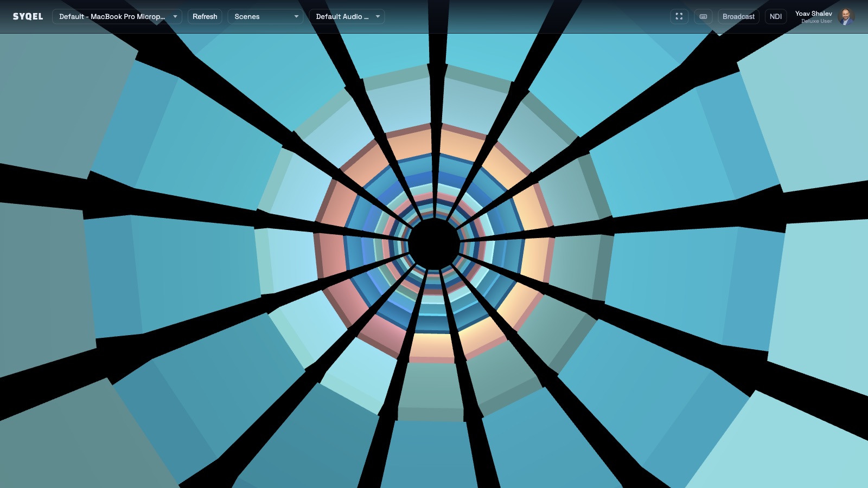This screenshot has width=868, height=488.
Task: Click the NDI button
Action: pos(776,16)
